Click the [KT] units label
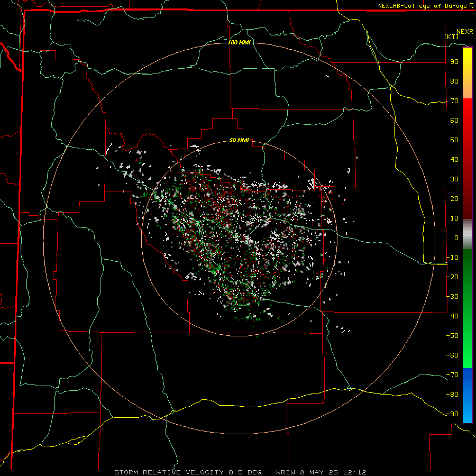This screenshot has height=476, width=476. 452,36
